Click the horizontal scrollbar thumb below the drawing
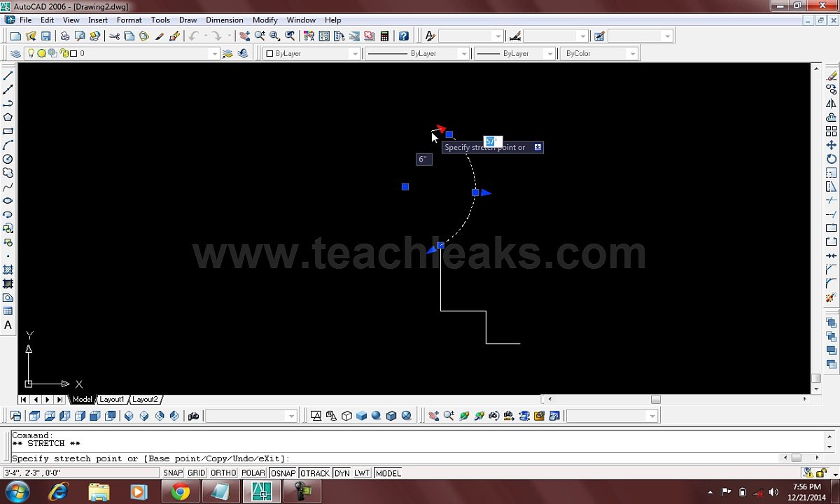 click(655, 399)
